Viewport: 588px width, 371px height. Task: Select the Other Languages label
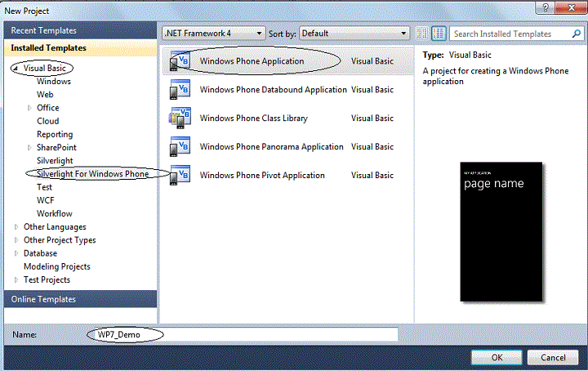click(55, 227)
